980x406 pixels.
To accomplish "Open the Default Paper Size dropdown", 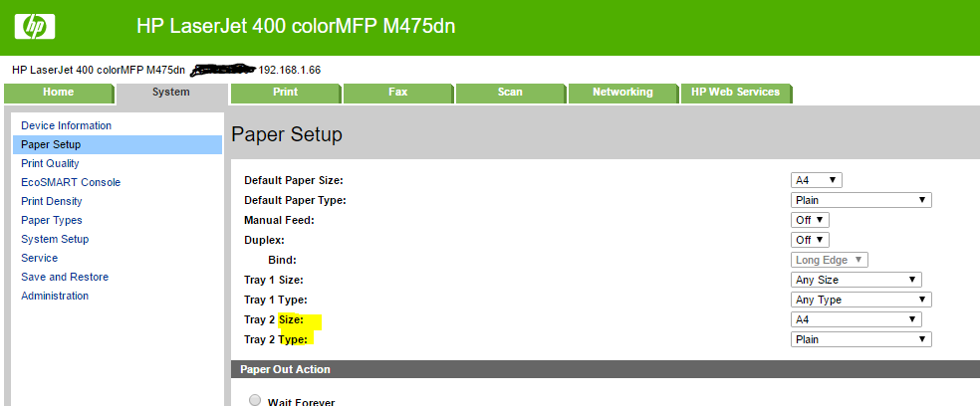I will [816, 180].
